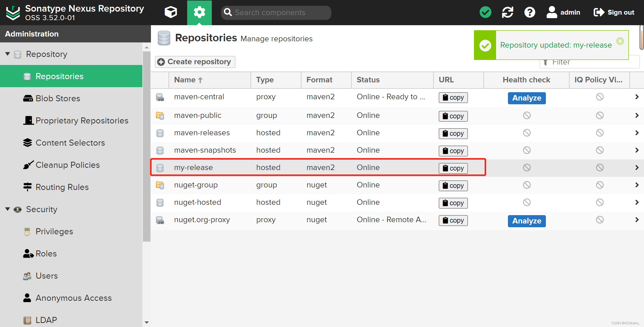
Task: Open the Browse cube icon in header
Action: click(x=171, y=12)
